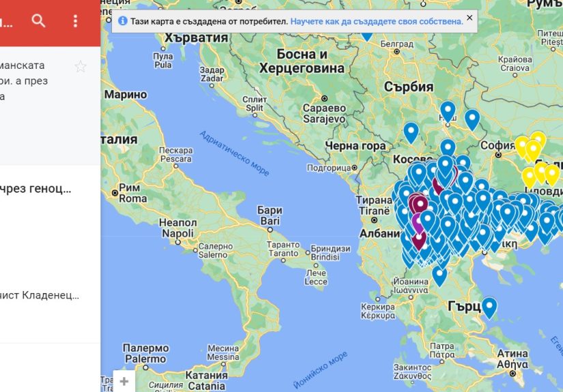563x392 pixels.
Task: Open the 'Научете как да създадете своя собствена' link
Action: 377,21
